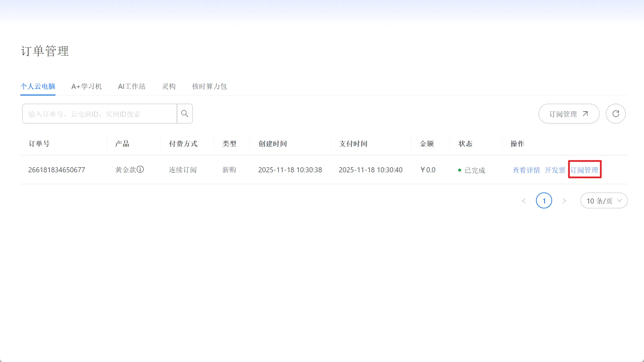
Task: Click the circular refresh icon button
Action: [x=615, y=114]
